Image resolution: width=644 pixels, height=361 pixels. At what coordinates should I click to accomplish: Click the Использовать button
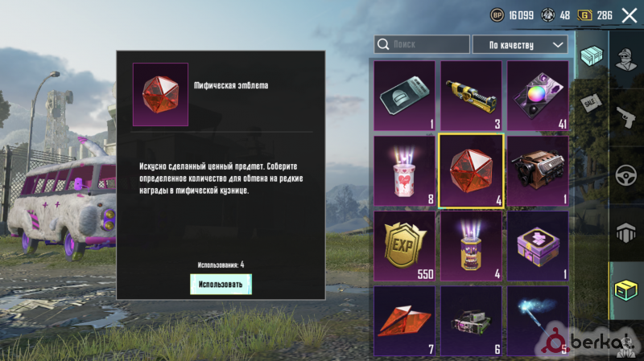[x=221, y=285]
